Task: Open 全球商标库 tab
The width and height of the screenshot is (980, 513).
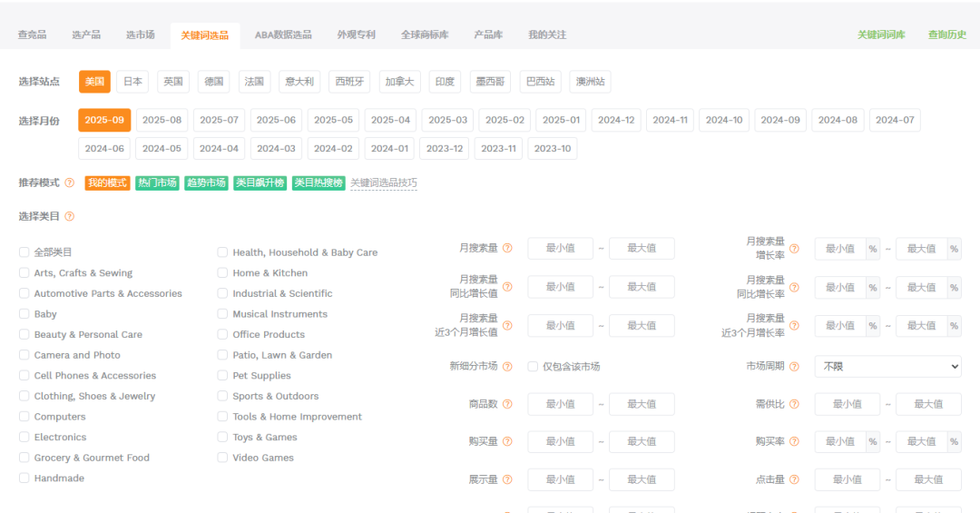Action: pyautogui.click(x=425, y=35)
